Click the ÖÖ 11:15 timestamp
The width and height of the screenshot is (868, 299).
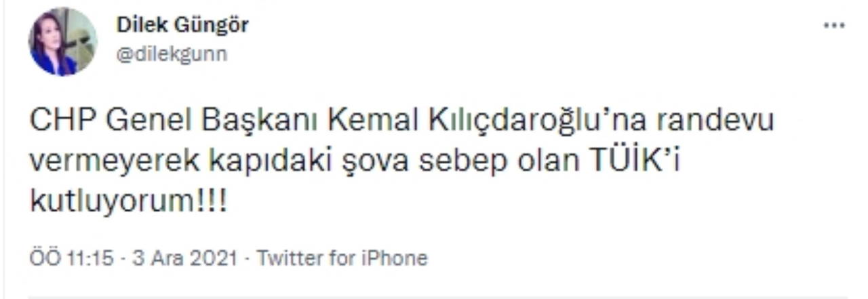click(72, 258)
